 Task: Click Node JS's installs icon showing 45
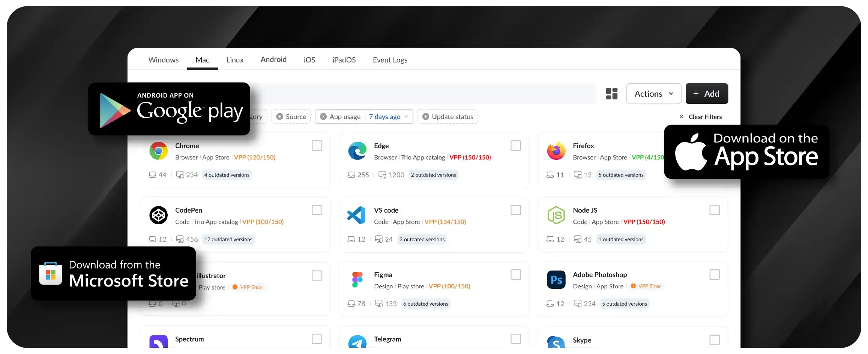coord(578,239)
